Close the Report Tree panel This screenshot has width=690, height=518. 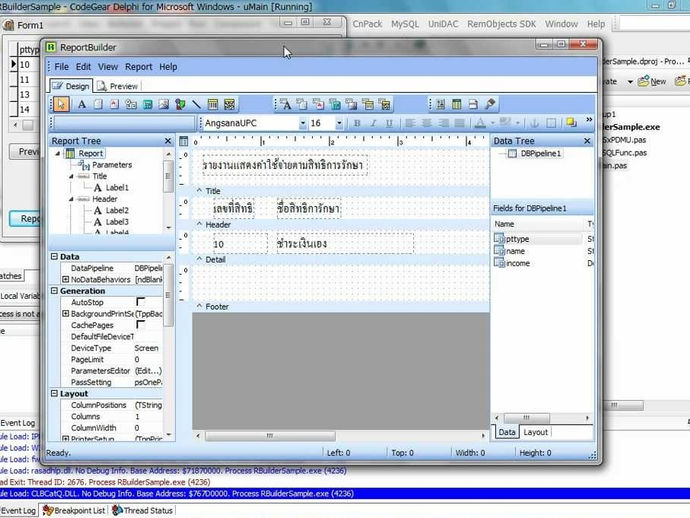(x=168, y=141)
